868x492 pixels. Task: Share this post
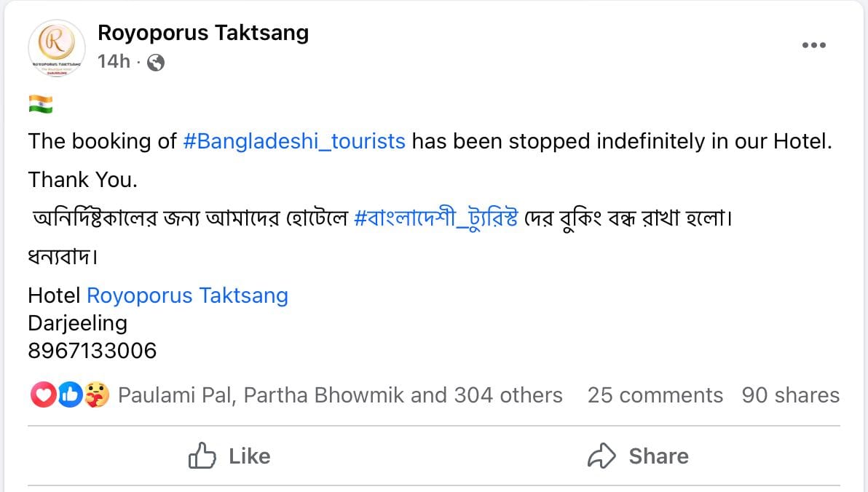point(638,456)
